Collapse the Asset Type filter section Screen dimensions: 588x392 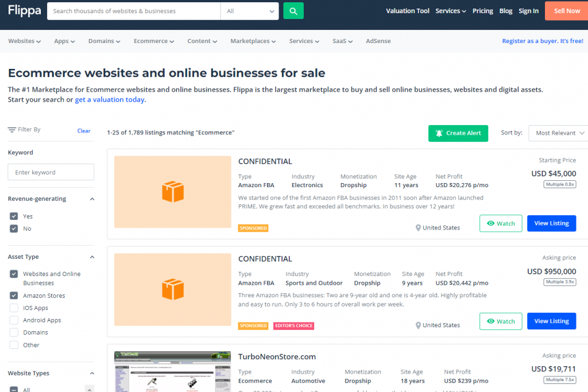92,257
